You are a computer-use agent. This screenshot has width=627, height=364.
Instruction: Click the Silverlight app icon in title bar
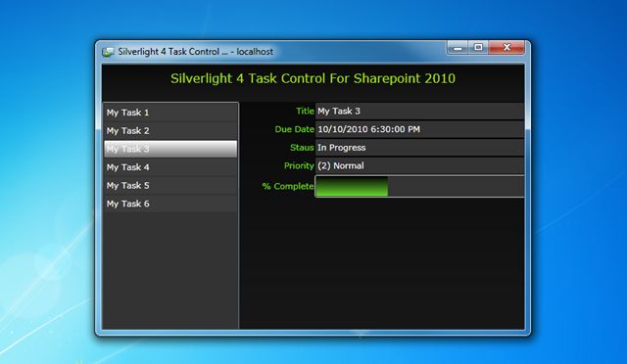(108, 52)
